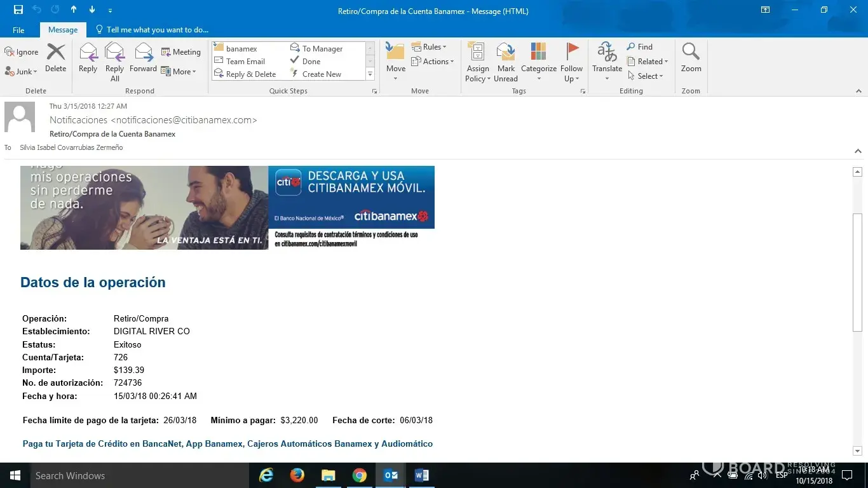The image size is (868, 488).
Task: Select the Message ribbon tab
Action: click(63, 30)
